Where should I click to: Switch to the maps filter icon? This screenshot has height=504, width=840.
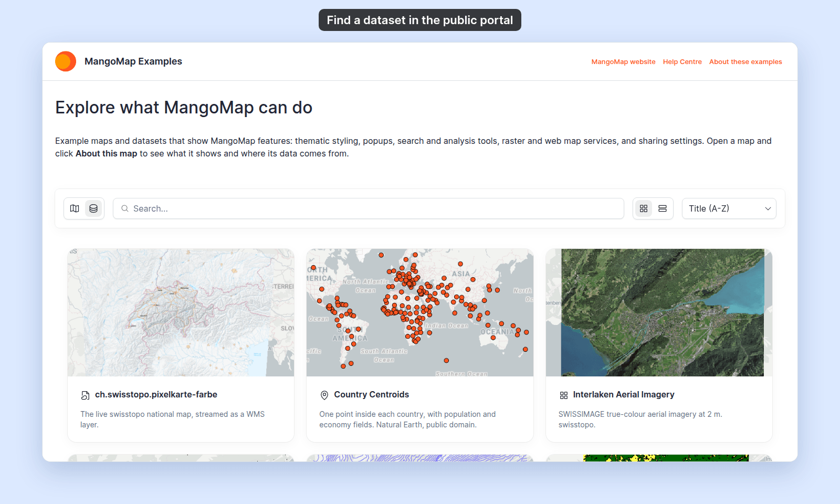click(75, 208)
